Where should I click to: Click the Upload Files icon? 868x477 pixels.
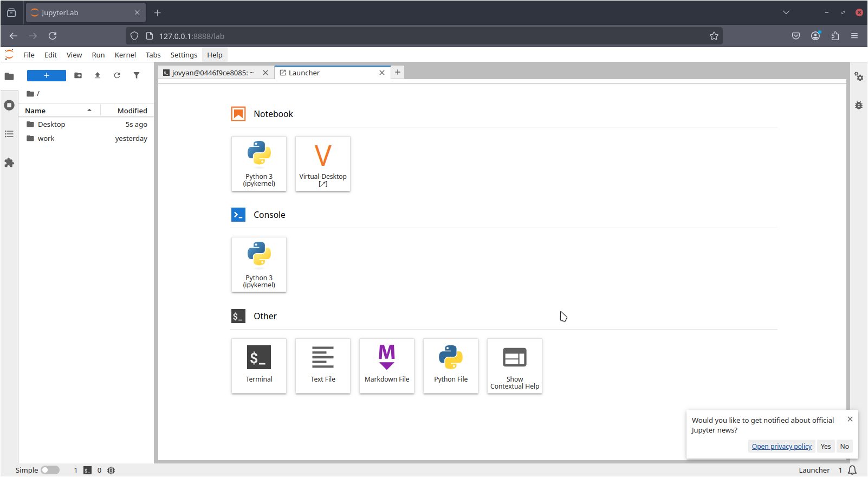click(x=98, y=75)
